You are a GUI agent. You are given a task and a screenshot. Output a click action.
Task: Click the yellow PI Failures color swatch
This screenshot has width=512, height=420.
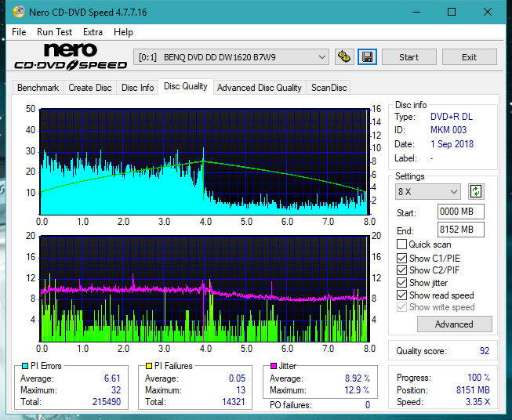pyautogui.click(x=148, y=366)
